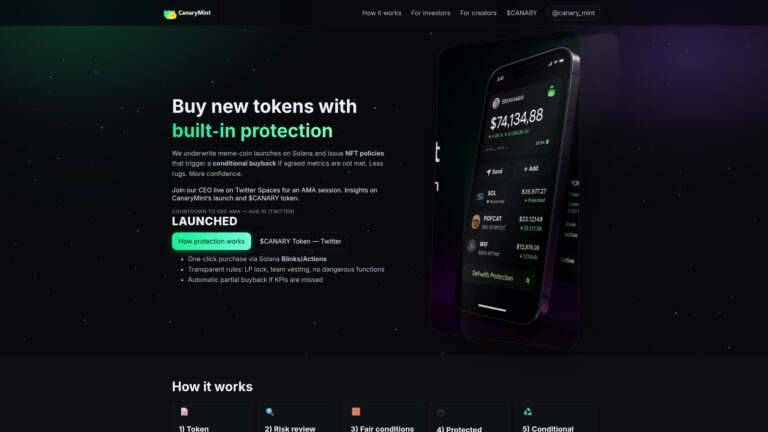Click the CanaryMint canary logo icon
The height and width of the screenshot is (432, 768).
click(170, 14)
